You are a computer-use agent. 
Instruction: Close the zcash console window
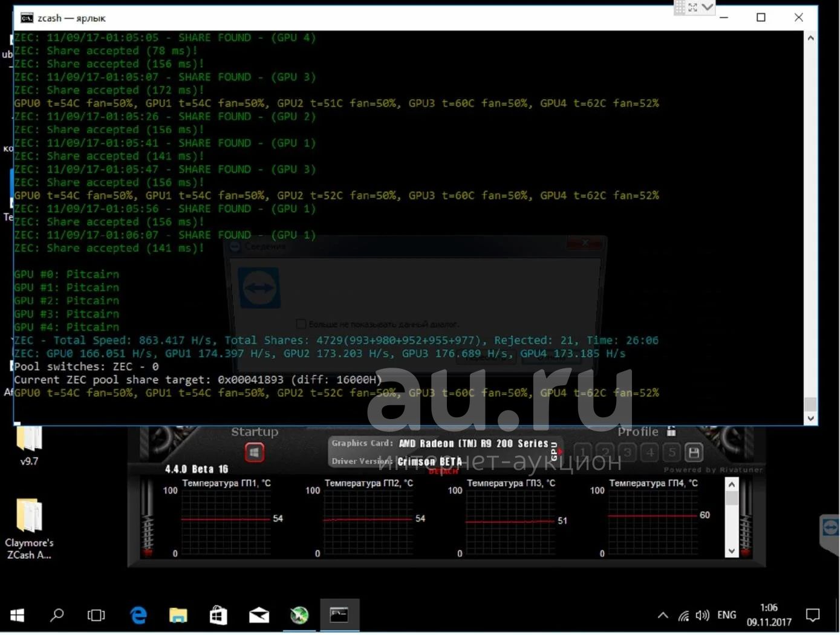pos(798,18)
